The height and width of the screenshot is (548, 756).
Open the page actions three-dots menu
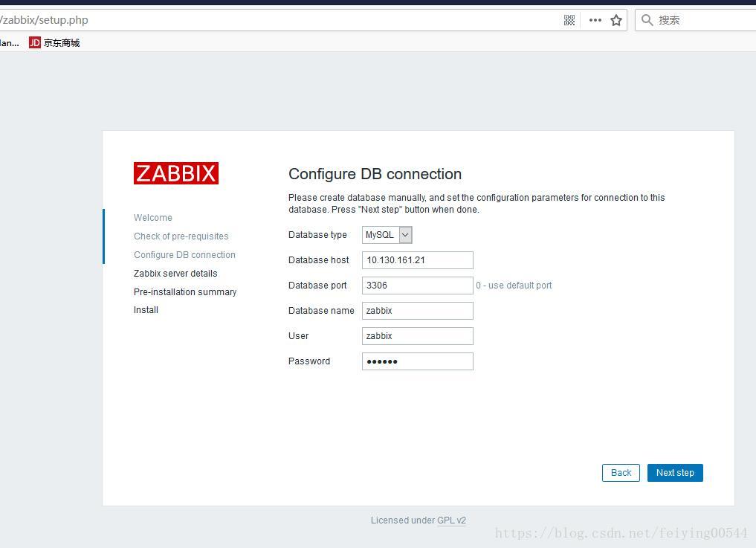point(595,20)
